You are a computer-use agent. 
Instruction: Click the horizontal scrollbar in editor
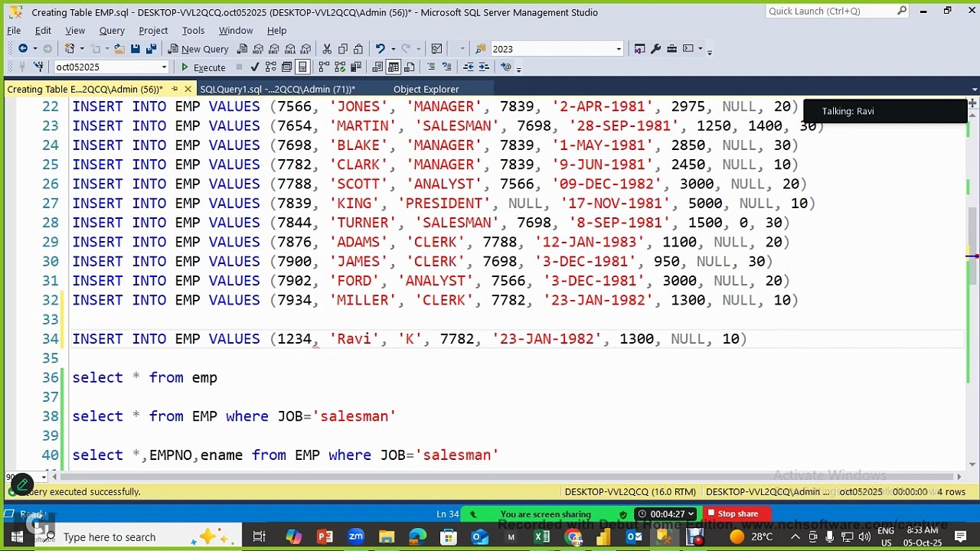[x=505, y=476]
